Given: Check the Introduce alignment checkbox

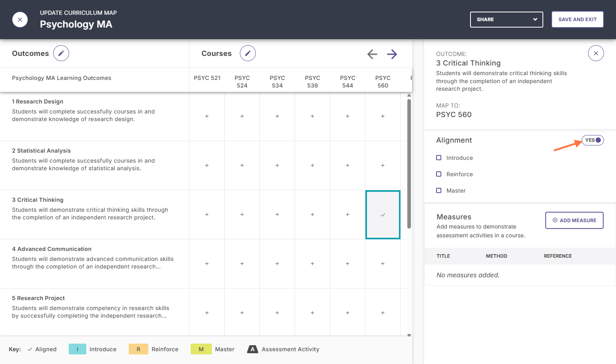Looking at the screenshot, I should (x=439, y=158).
